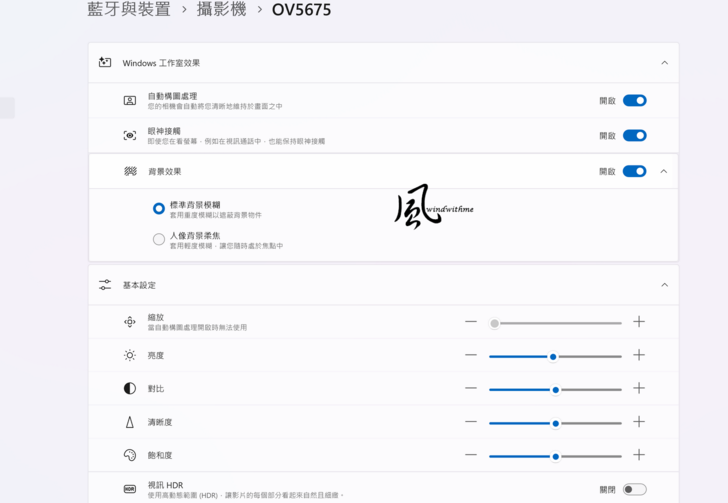Go to 藍牙與裝置 breadcrumb
The width and height of the screenshot is (728, 503).
(128, 10)
